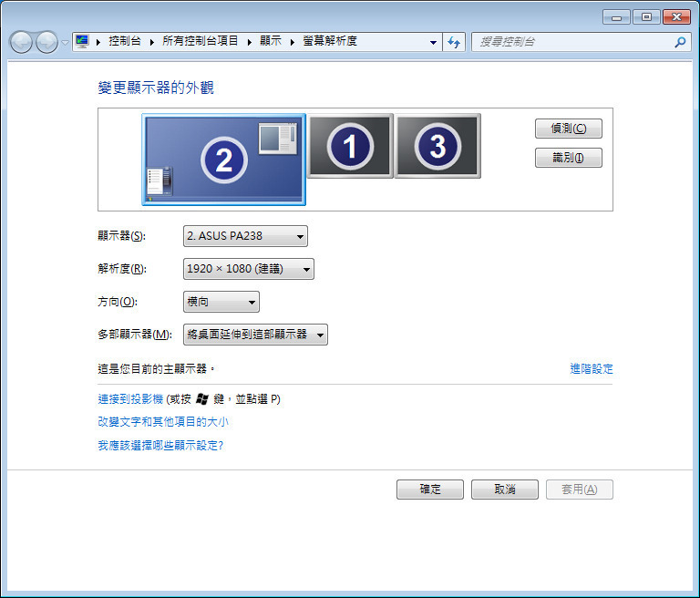Viewport: 700px width, 598px height.
Task: Click the control panel icon in address bar
Action: tap(82, 42)
